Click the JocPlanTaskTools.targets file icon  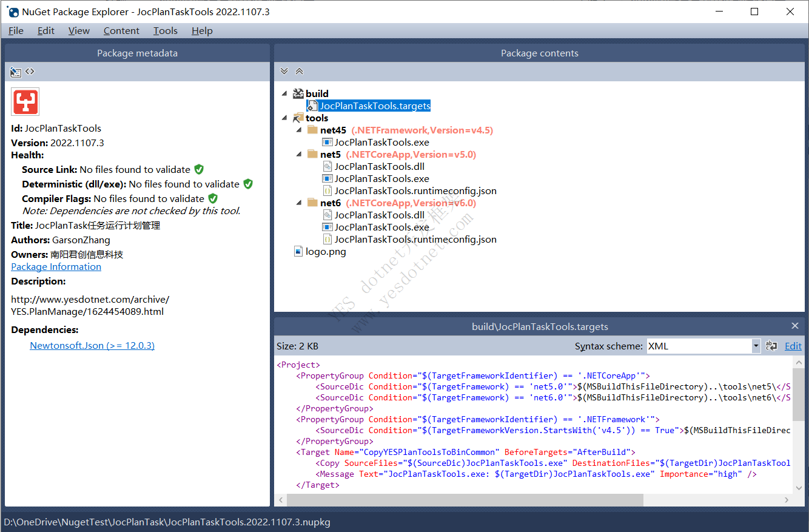click(x=312, y=106)
